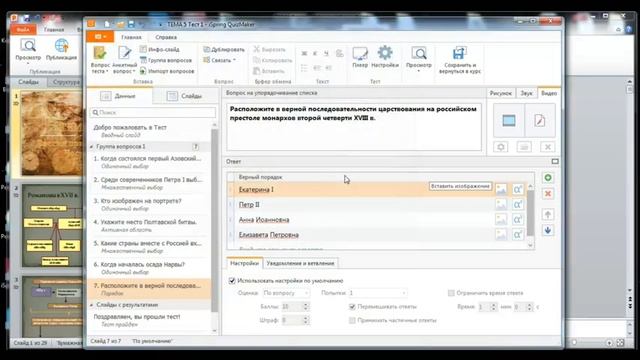This screenshot has width=640, height=360.
Task: Select question 1 Когда состоялся первый Азовский
Action: click(x=149, y=162)
